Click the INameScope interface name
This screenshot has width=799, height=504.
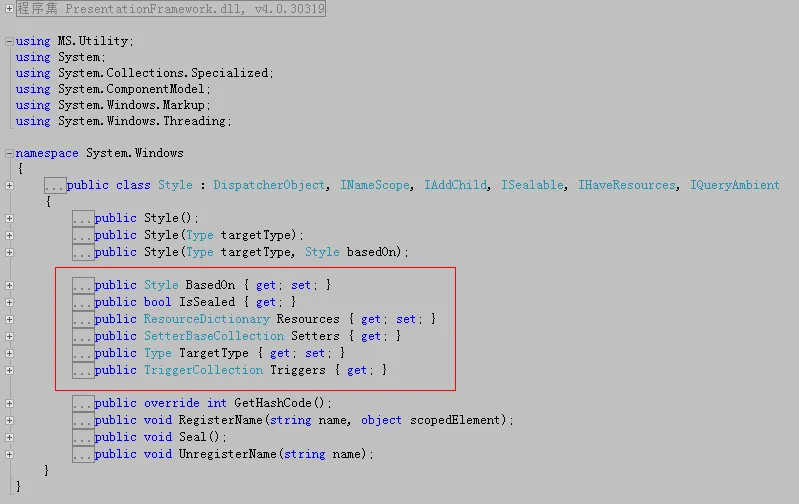pyautogui.click(x=375, y=185)
